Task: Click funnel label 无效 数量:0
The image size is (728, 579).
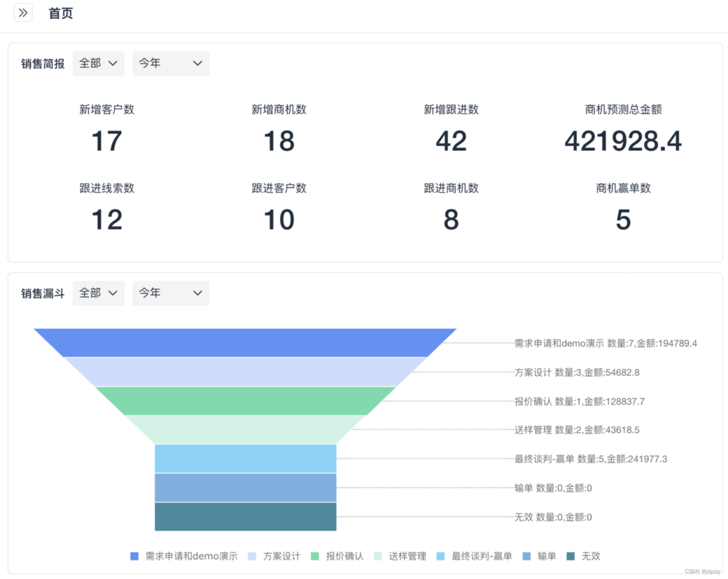Action: pos(553,517)
